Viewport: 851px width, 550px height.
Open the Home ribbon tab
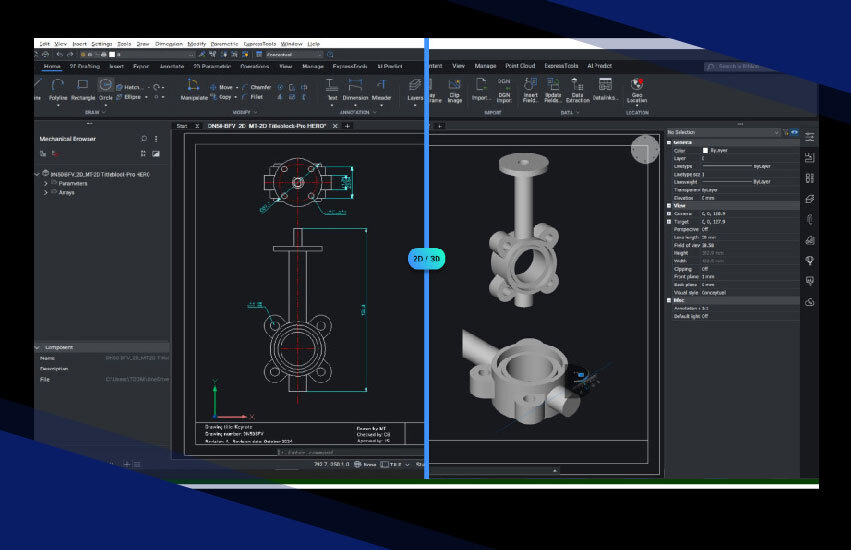pyautogui.click(x=52, y=66)
